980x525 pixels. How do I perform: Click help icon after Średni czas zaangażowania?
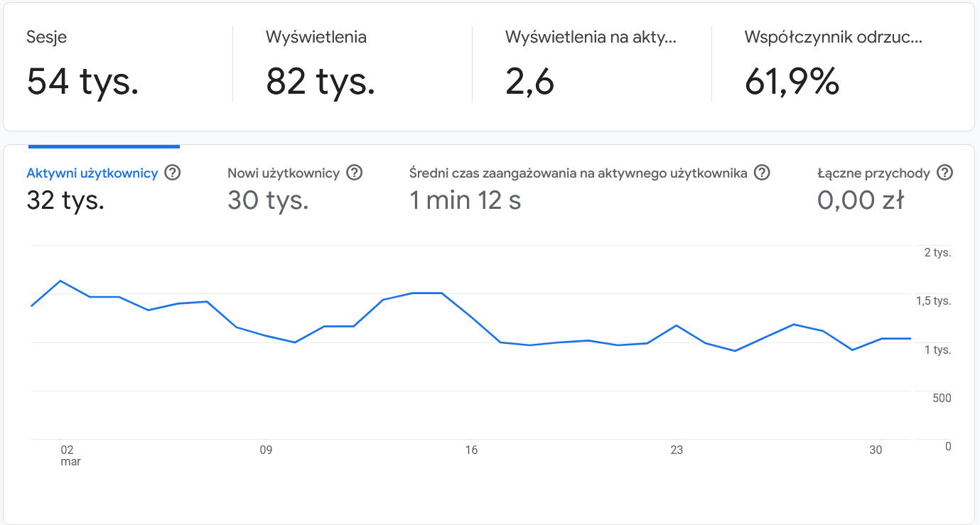tap(762, 173)
